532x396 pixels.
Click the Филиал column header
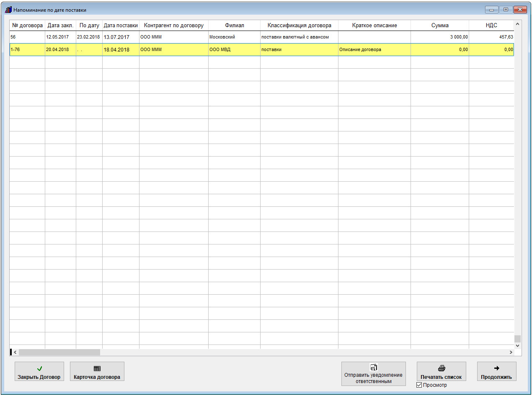pyautogui.click(x=234, y=26)
